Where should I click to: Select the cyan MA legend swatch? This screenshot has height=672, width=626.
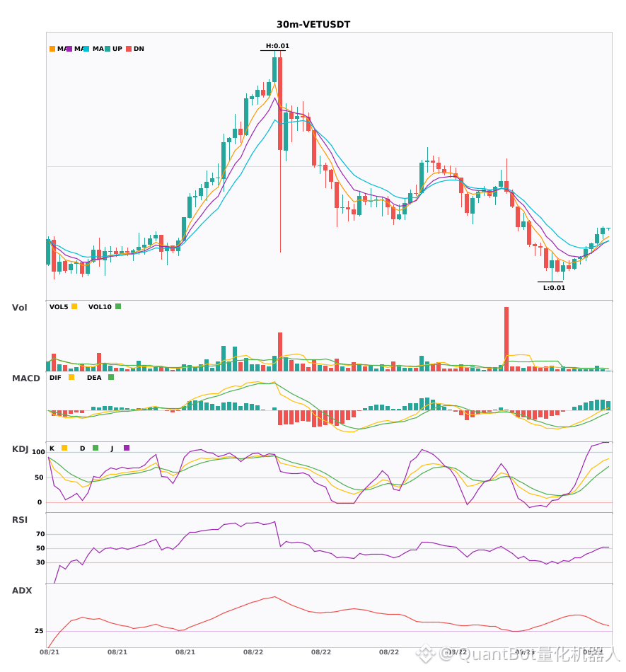click(86, 49)
